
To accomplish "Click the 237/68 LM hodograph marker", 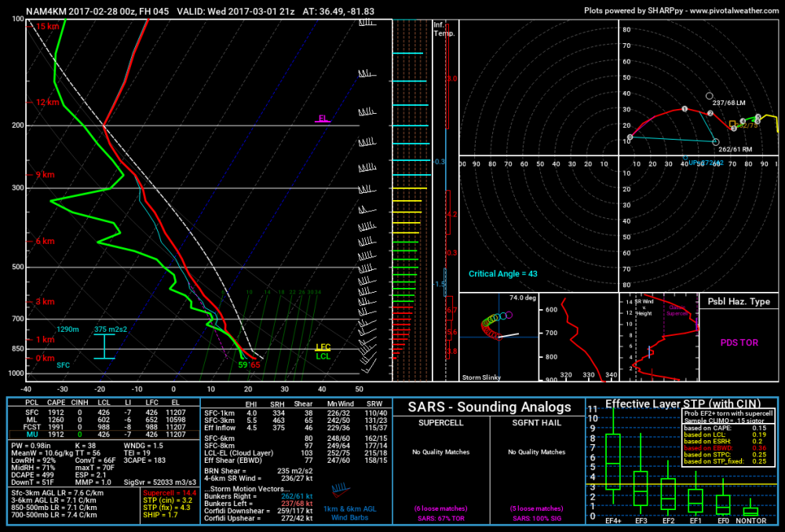I will tap(709, 96).
